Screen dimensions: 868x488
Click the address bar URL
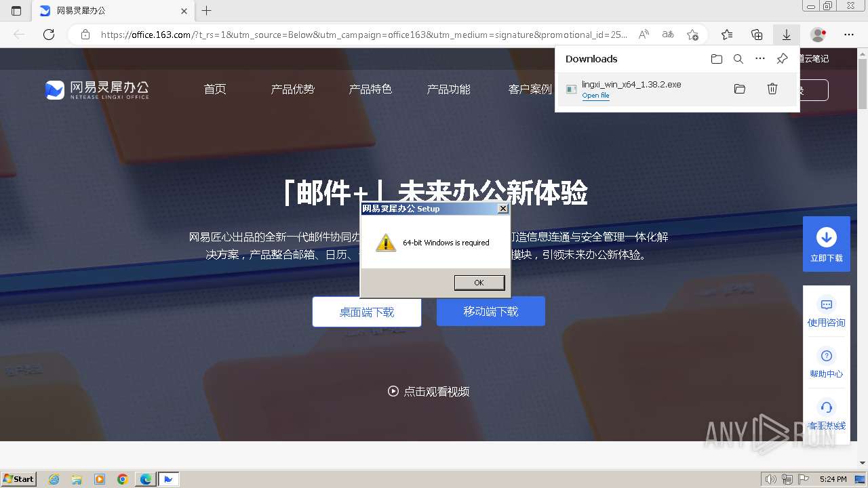pos(364,35)
